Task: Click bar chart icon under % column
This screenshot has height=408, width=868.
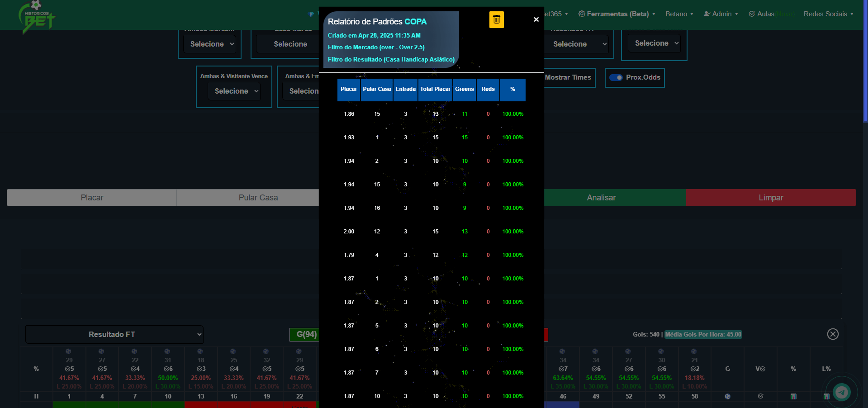Action: [793, 396]
